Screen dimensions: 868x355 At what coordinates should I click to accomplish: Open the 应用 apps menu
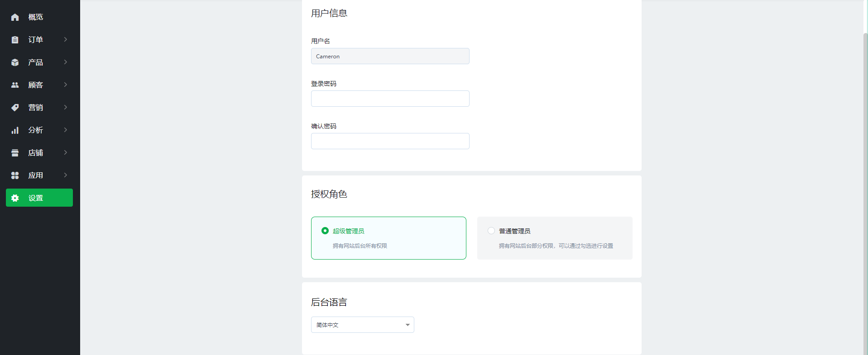(39, 175)
